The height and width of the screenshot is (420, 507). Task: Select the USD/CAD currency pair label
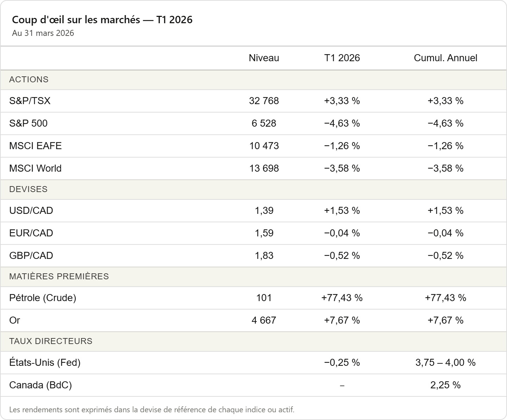(x=31, y=211)
